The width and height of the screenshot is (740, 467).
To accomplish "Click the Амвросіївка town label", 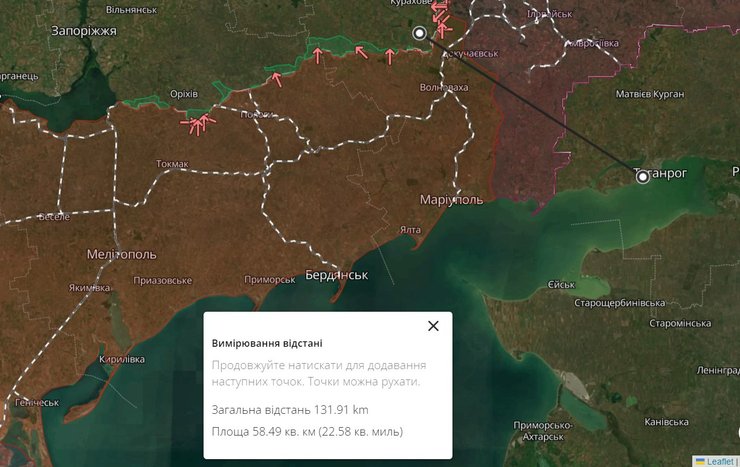I will [x=592, y=43].
